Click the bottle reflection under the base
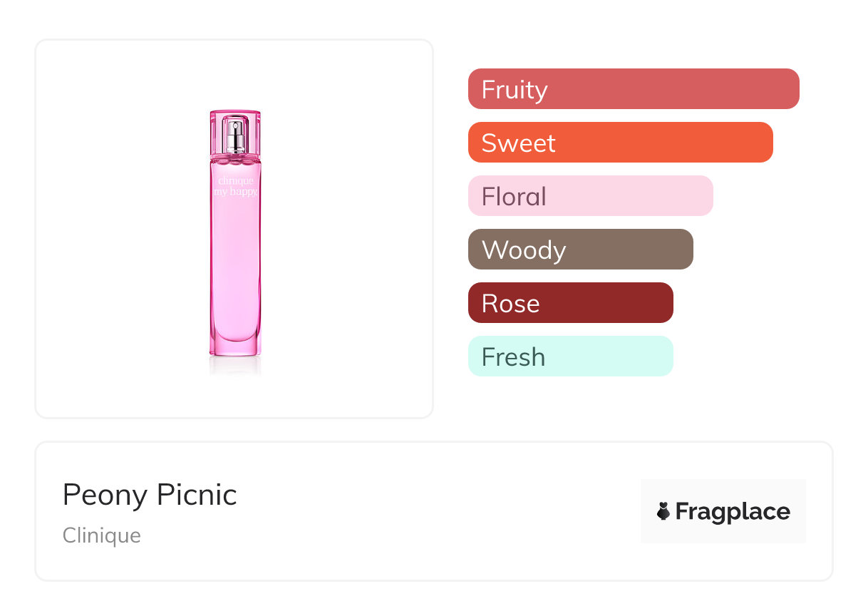868x616 pixels. pos(235,365)
